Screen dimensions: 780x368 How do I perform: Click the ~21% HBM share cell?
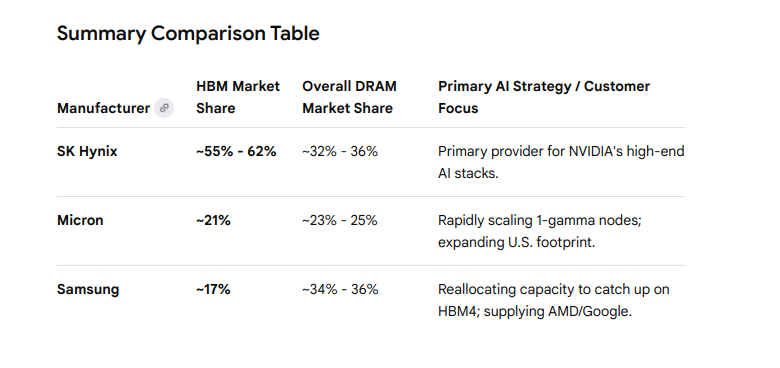(x=213, y=220)
